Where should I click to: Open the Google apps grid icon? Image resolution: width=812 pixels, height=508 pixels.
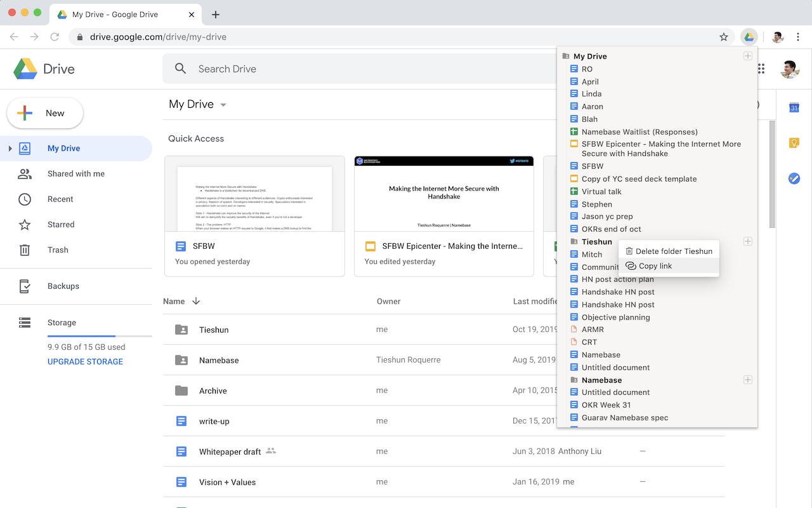coord(761,69)
